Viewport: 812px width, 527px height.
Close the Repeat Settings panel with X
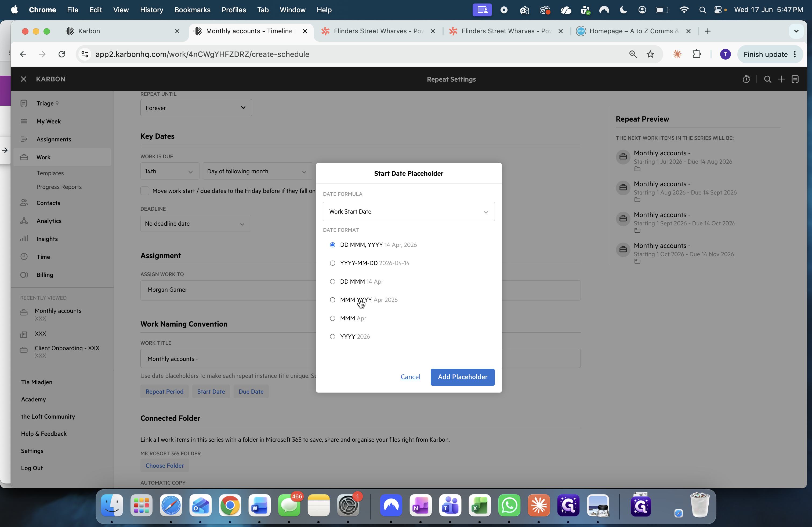[x=24, y=79]
